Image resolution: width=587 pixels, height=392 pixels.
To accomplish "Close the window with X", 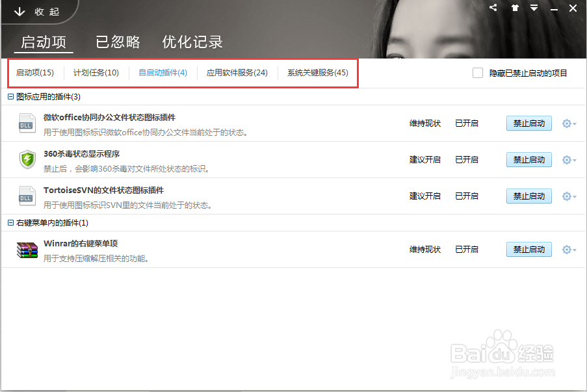I will (x=573, y=8).
